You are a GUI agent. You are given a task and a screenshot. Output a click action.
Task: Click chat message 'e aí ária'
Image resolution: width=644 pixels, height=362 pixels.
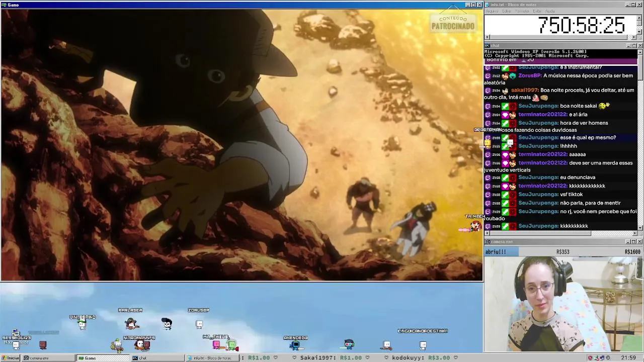point(578,115)
